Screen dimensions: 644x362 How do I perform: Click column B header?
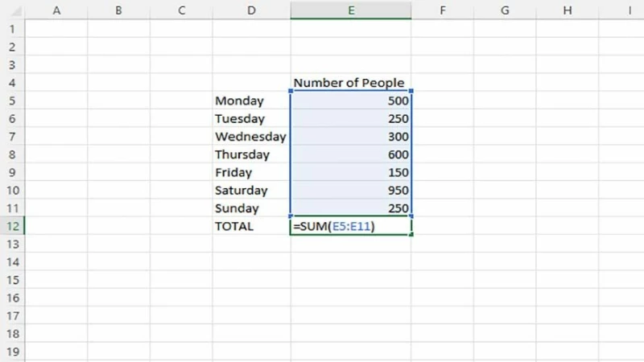click(x=118, y=10)
